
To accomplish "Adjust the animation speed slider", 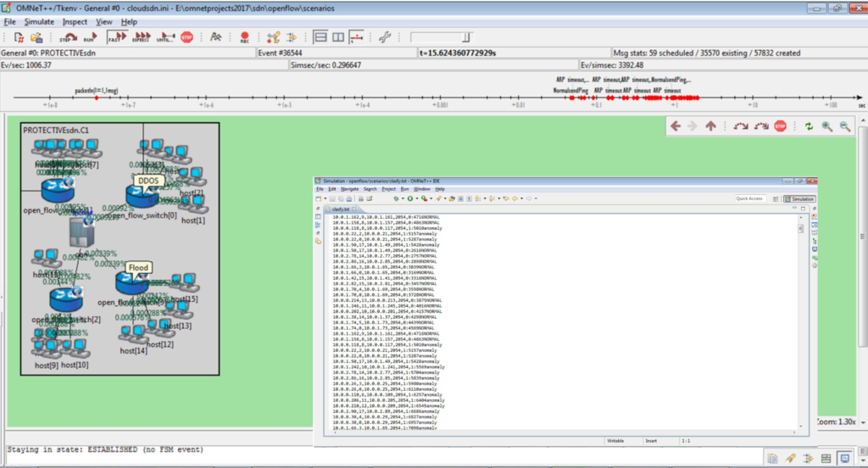I will pos(465,37).
